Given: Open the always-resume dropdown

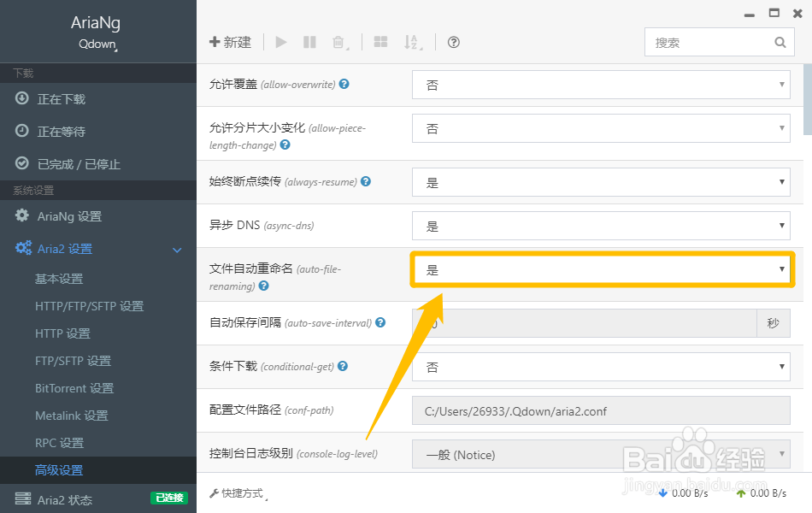Looking at the screenshot, I should tap(601, 182).
